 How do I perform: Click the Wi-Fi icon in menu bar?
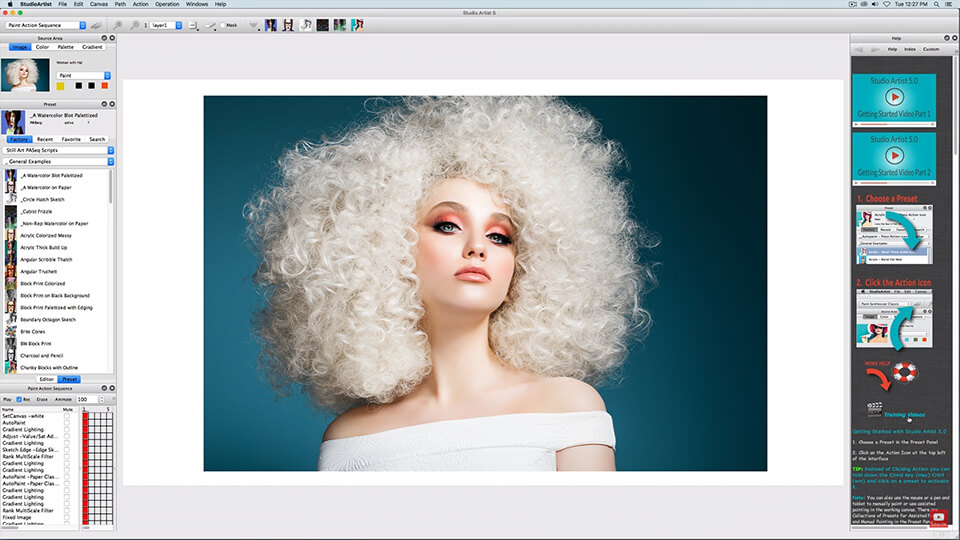pyautogui.click(x=886, y=4)
